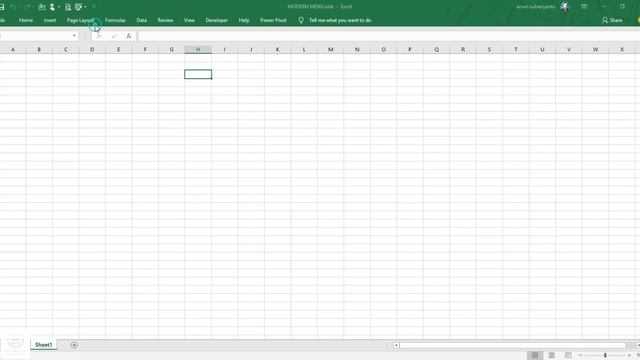Switch to Page Break Preview icon
The width and height of the screenshot is (640, 360).
[x=568, y=356]
